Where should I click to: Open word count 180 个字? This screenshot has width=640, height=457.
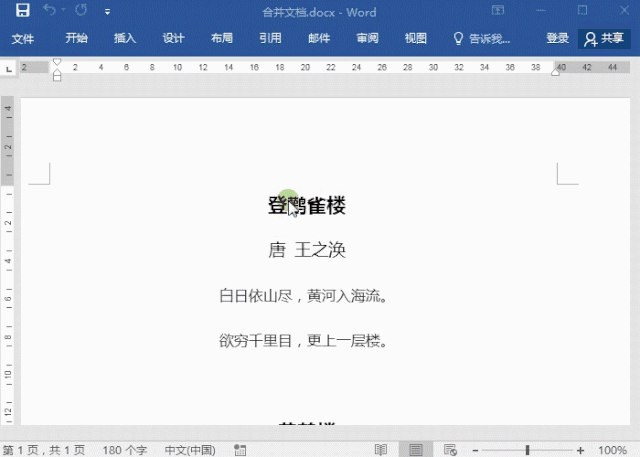(x=124, y=450)
